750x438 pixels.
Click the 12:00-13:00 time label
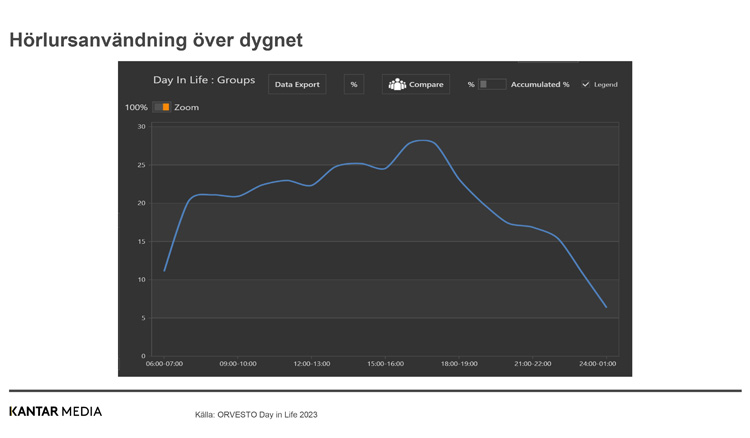(311, 364)
